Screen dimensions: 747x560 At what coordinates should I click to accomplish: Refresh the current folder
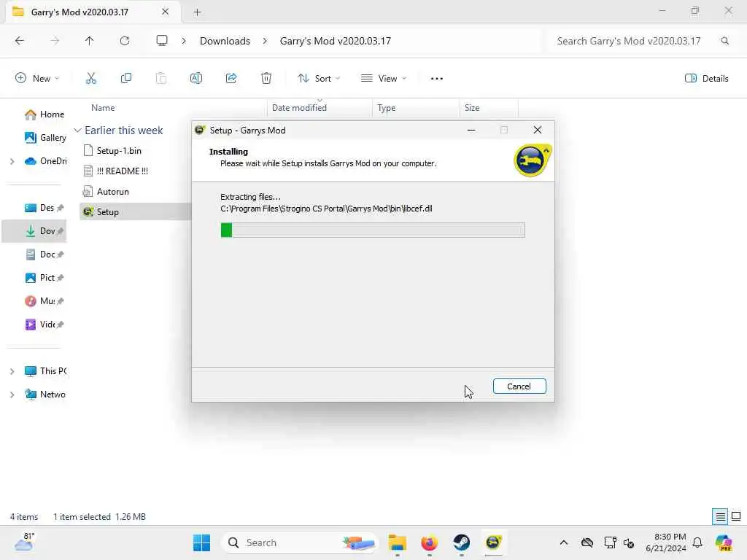click(125, 41)
